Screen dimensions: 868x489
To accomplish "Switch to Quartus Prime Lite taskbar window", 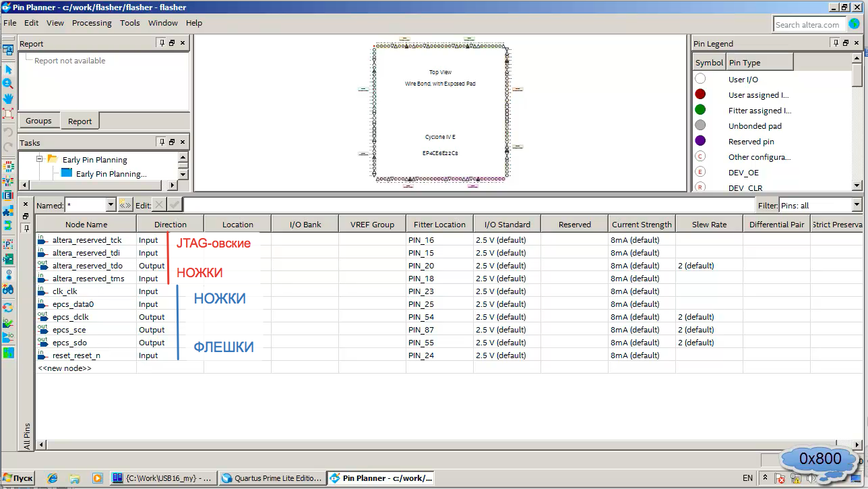I will 272,478.
